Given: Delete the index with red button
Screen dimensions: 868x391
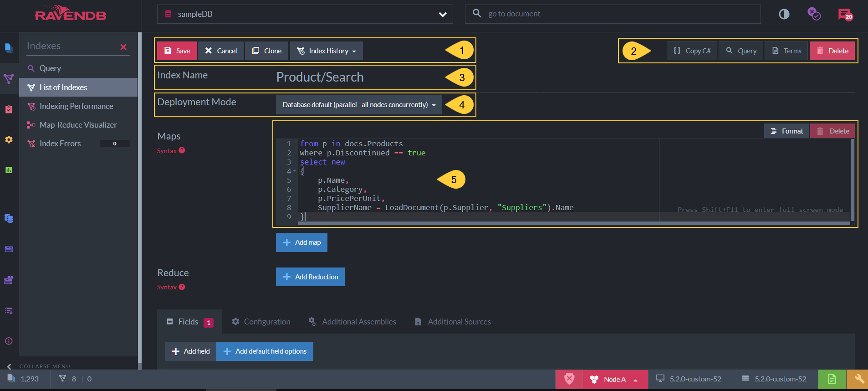Looking at the screenshot, I should [x=832, y=51].
